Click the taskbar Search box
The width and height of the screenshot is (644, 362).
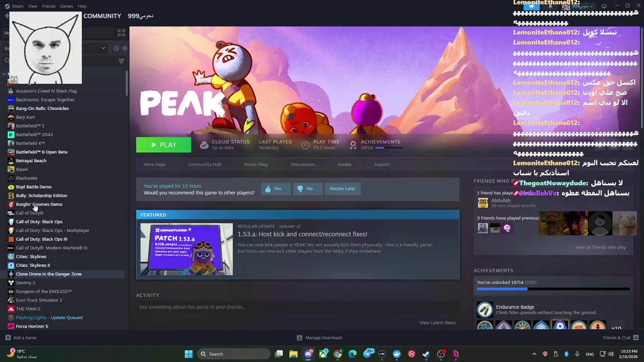[x=234, y=354]
